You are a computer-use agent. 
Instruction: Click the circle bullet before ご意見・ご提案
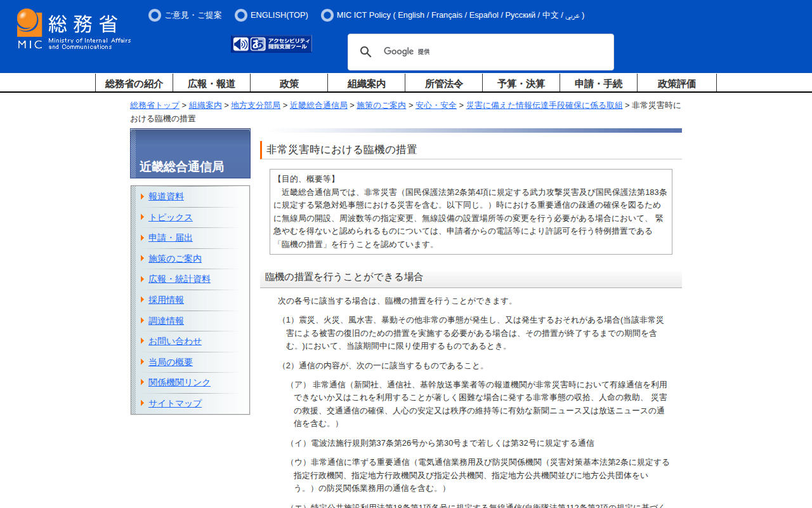pos(155,15)
